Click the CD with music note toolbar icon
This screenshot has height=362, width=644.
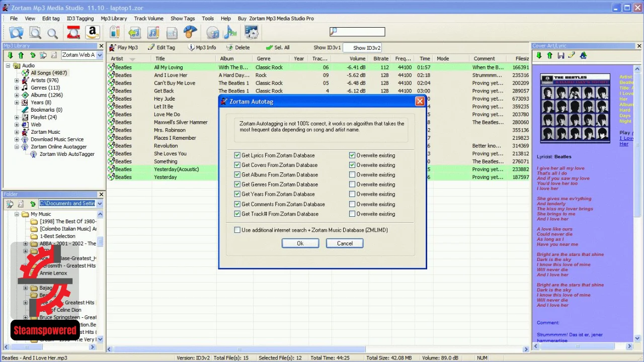(213, 33)
